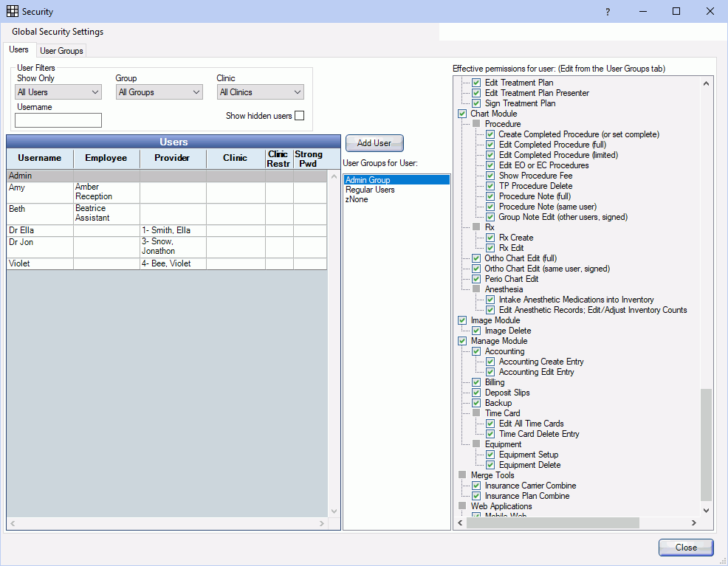Toggle the Insurance Carrier Combine checkbox
Image resolution: width=728 pixels, height=566 pixels.
(x=476, y=486)
